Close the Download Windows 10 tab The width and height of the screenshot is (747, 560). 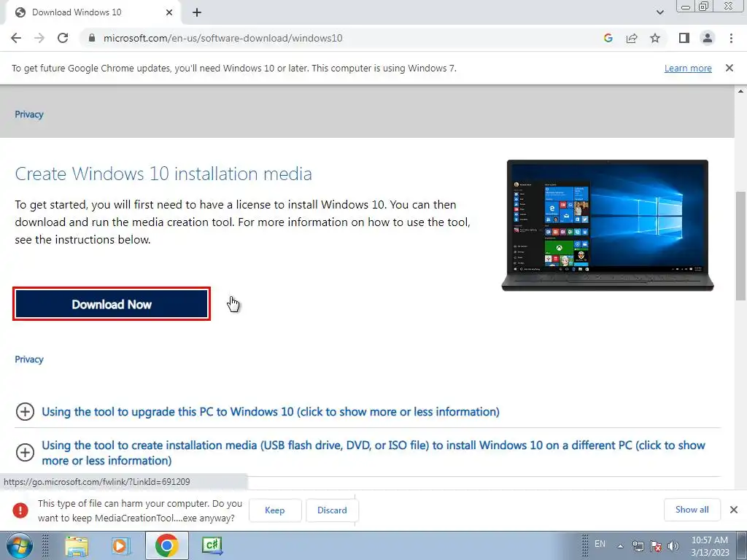click(169, 12)
